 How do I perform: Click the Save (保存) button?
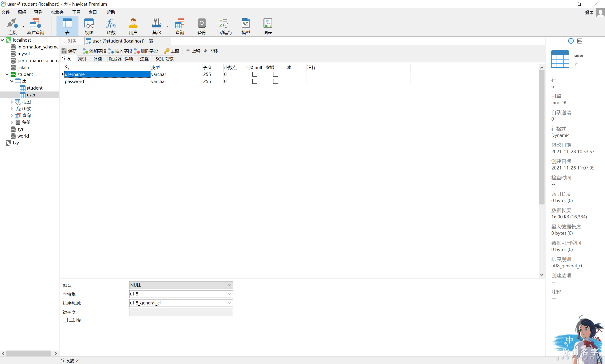[x=69, y=51]
